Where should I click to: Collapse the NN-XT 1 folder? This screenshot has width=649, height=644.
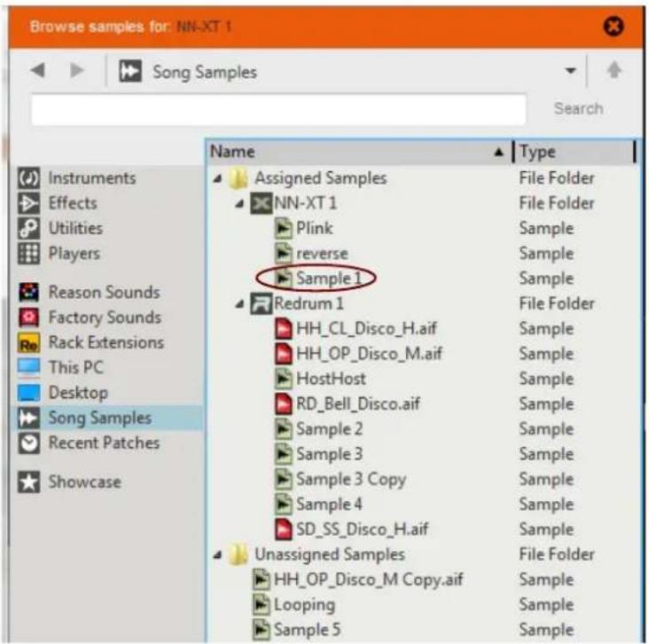coord(239,204)
